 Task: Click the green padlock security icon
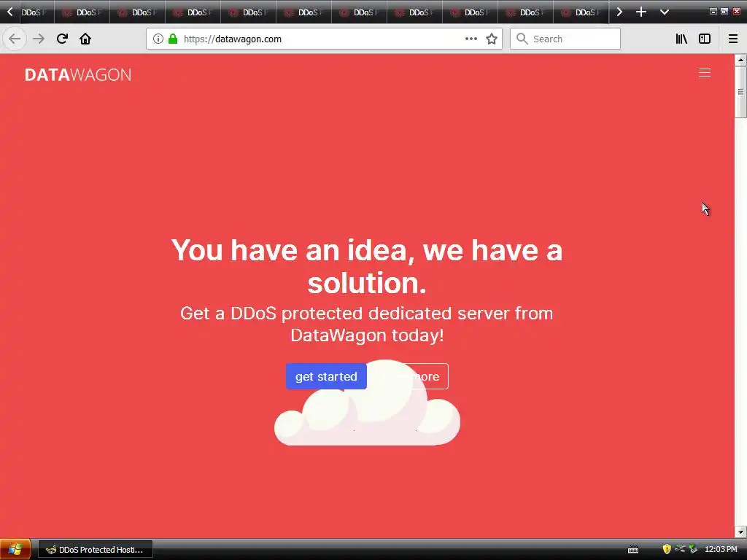(173, 39)
